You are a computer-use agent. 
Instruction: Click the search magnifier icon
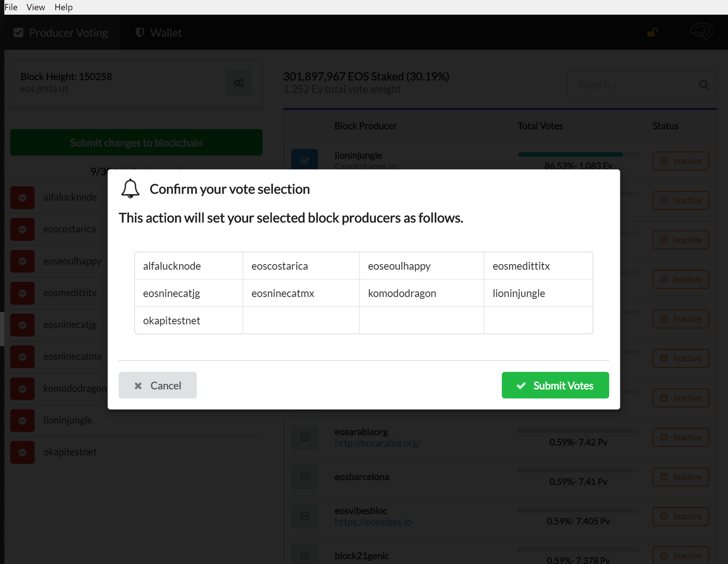pos(704,85)
